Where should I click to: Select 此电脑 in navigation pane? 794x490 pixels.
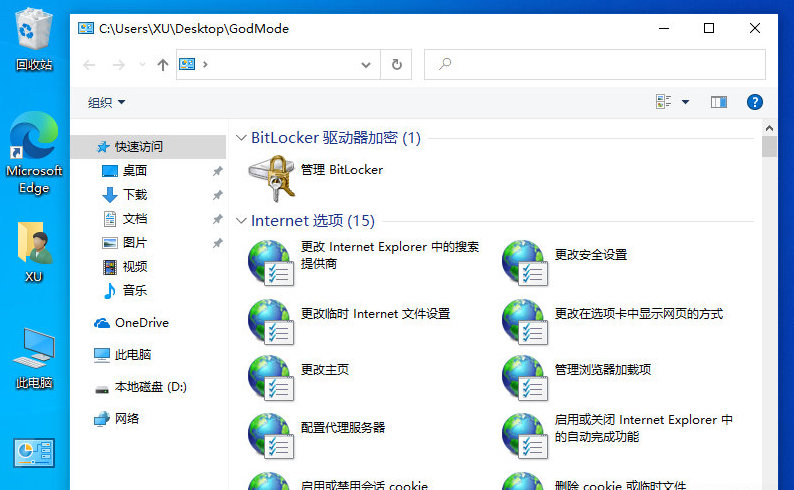(123, 354)
